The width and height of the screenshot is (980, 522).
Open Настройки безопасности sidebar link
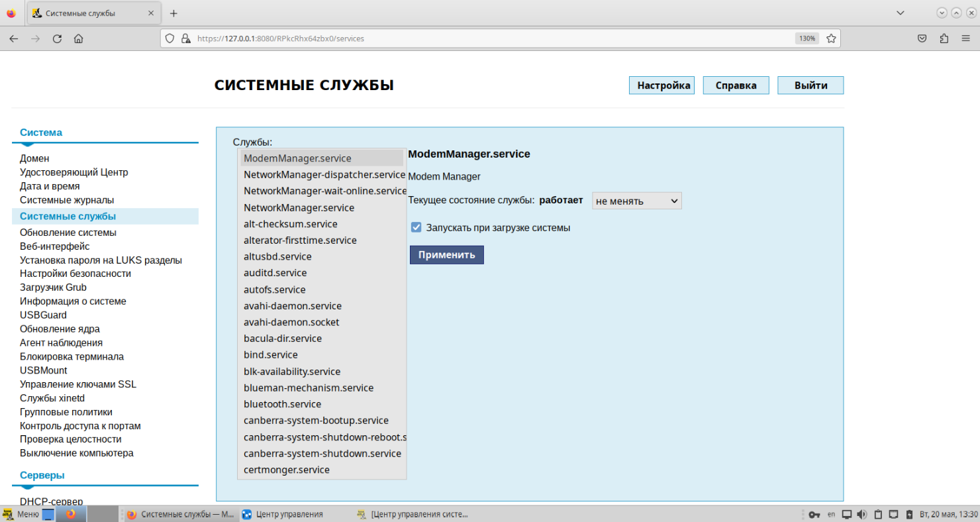(75, 274)
